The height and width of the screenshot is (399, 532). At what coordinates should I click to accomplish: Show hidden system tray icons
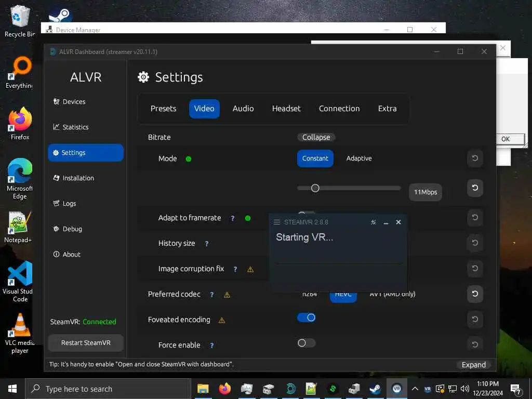(415, 389)
